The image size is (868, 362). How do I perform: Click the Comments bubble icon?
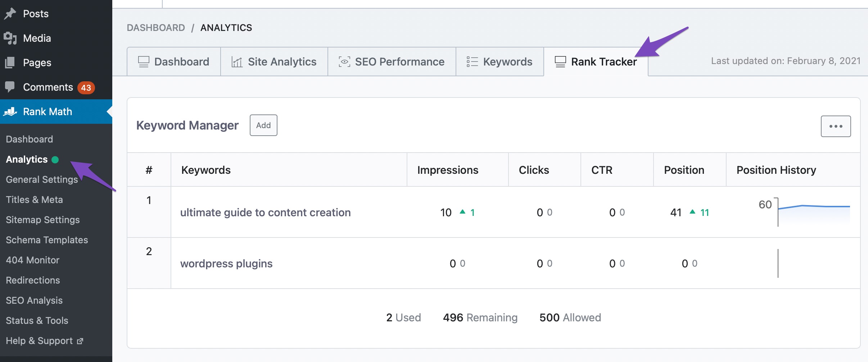tap(10, 87)
